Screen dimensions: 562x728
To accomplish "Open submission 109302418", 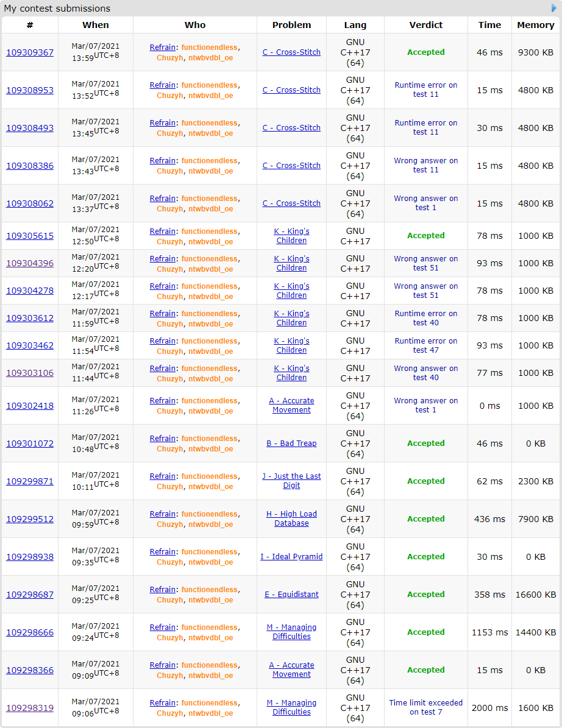I will pos(30,406).
